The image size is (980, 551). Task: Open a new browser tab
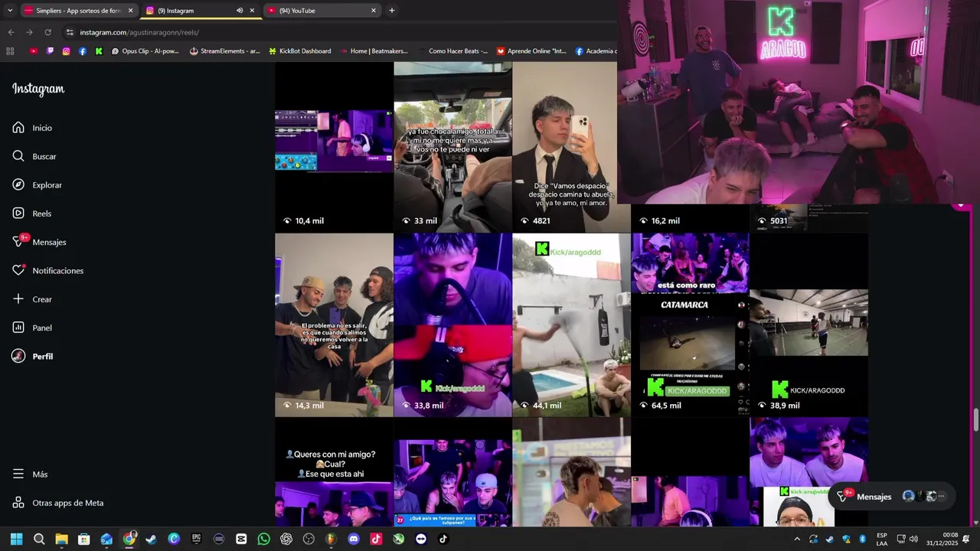(392, 11)
